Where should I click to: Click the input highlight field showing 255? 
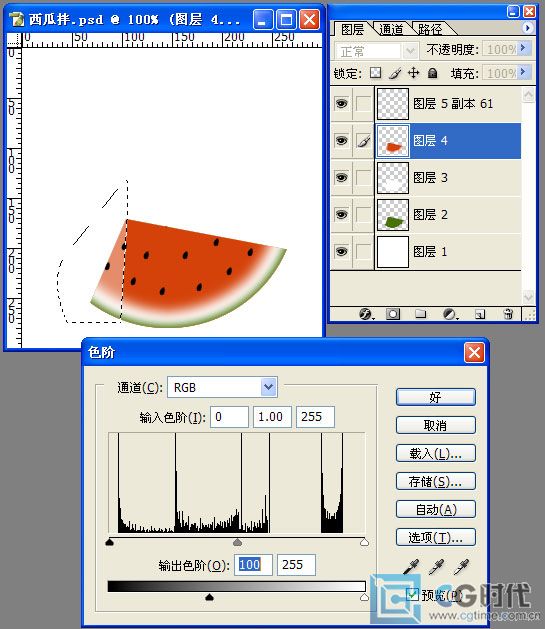click(315, 417)
